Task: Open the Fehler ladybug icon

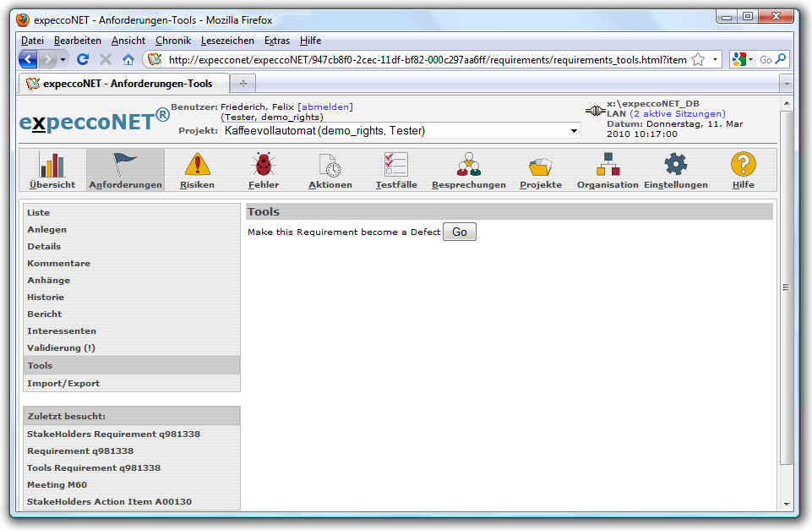Action: coord(264,165)
